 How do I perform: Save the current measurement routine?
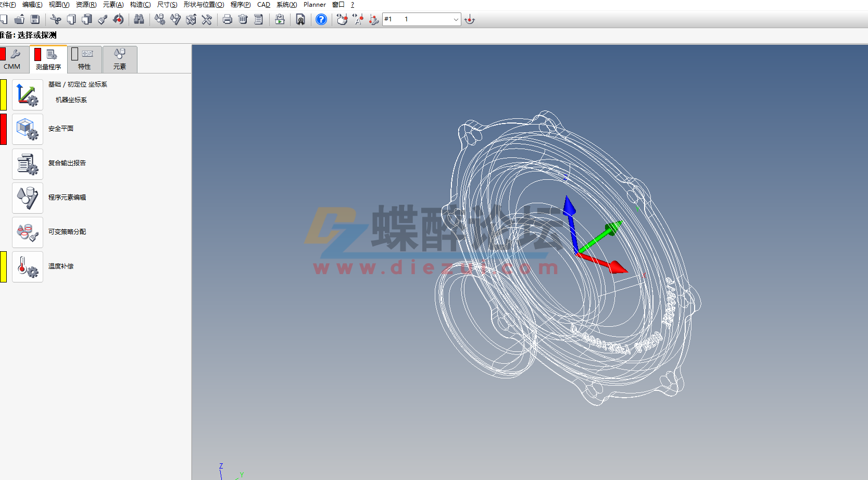[x=35, y=19]
